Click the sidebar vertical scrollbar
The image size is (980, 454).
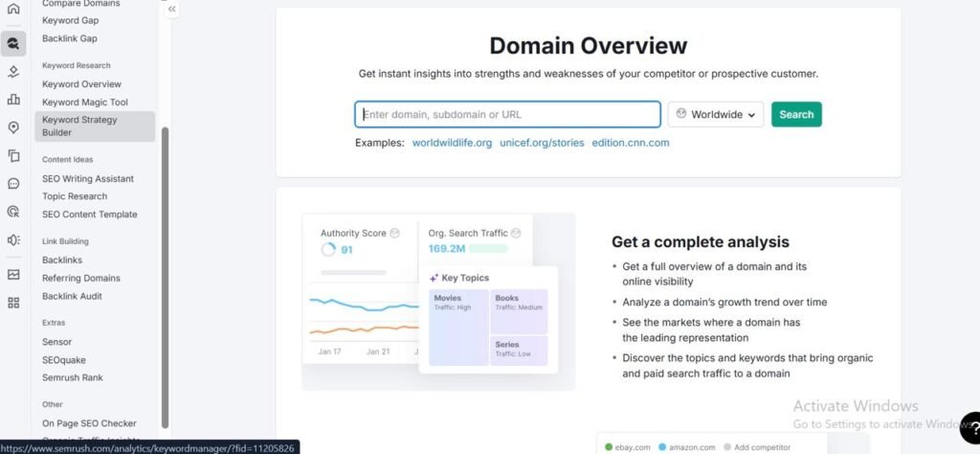165,278
